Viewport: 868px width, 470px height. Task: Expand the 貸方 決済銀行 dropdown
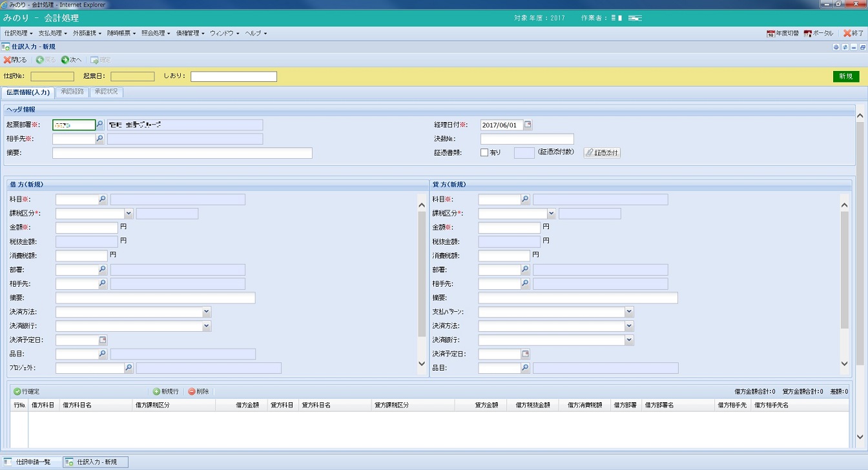629,340
